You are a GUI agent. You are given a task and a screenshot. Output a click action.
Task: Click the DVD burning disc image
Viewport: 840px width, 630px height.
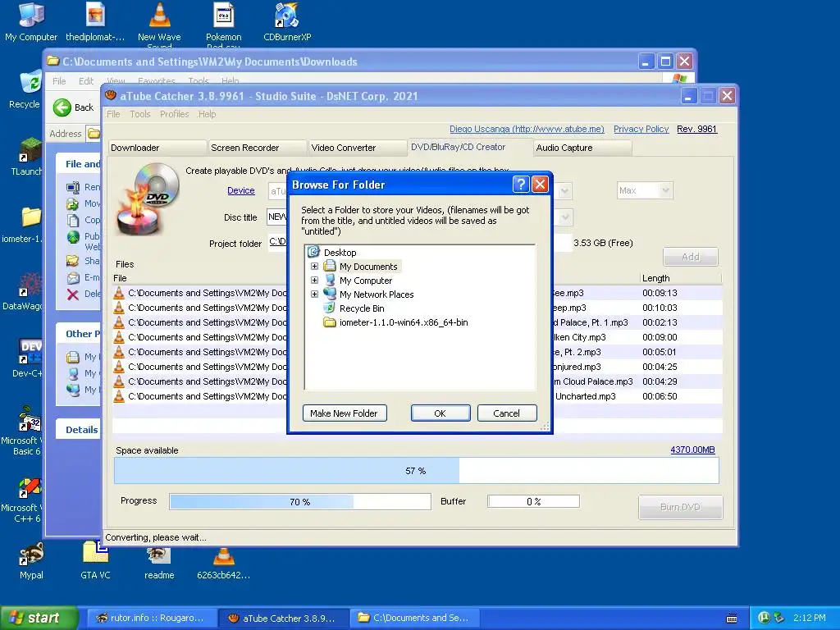pos(148,199)
